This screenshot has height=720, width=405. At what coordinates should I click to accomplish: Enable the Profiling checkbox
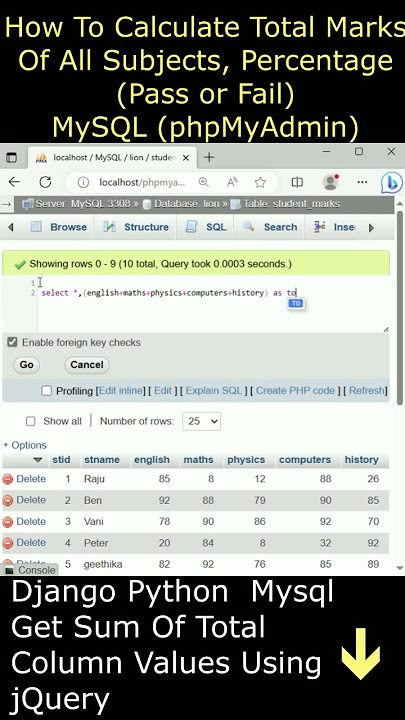coord(46,391)
